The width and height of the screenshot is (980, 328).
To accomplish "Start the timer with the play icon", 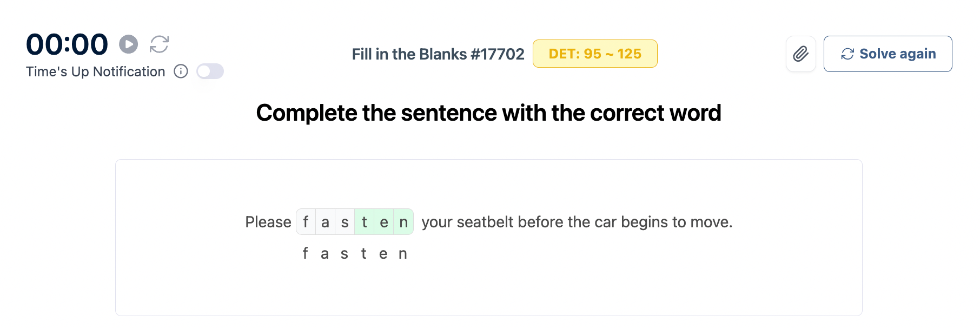I will pyautogui.click(x=128, y=44).
